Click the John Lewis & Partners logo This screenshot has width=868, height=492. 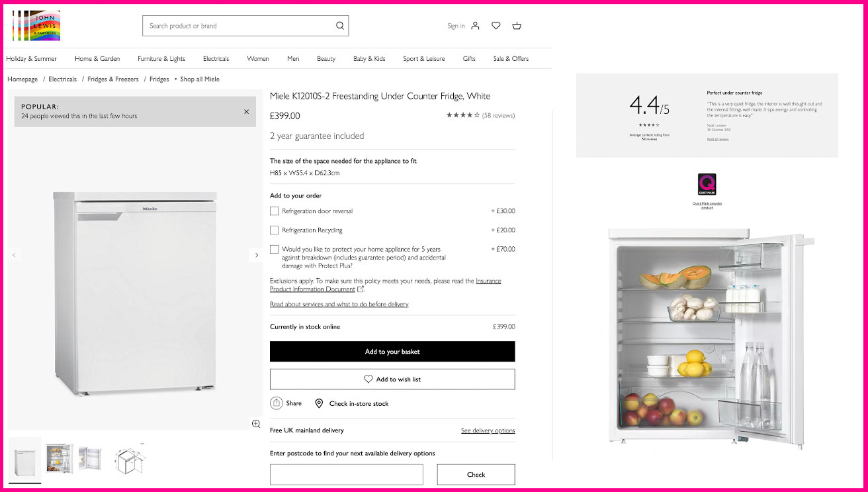(x=36, y=25)
